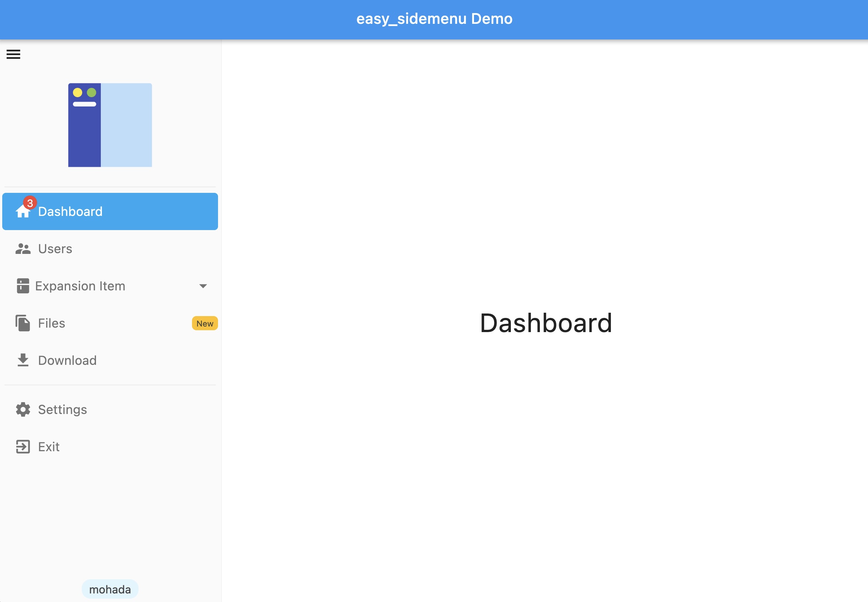Image resolution: width=868 pixels, height=602 pixels.
Task: Click the Expansion Item kitchen icon
Action: (x=23, y=286)
